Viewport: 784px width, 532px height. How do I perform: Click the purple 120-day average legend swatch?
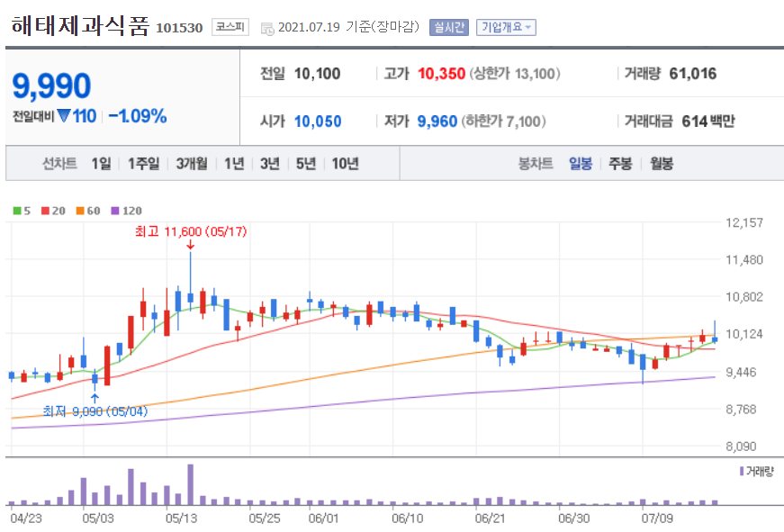coord(115,211)
